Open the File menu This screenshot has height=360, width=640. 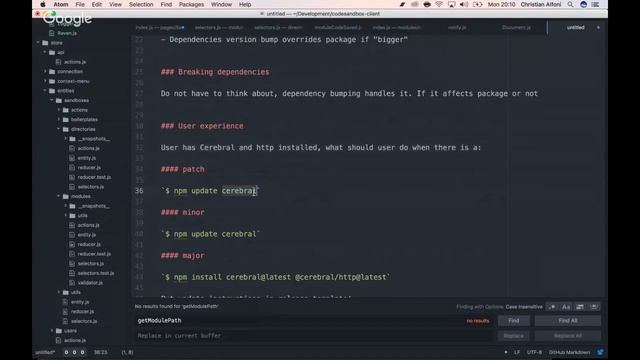(x=80, y=4)
